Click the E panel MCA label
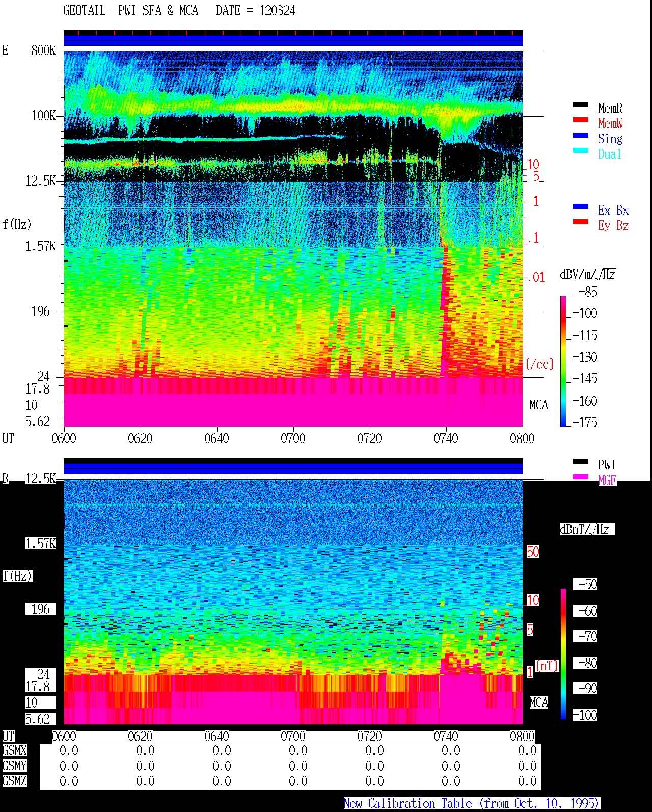Viewport: 652px width, 812px height. click(538, 405)
